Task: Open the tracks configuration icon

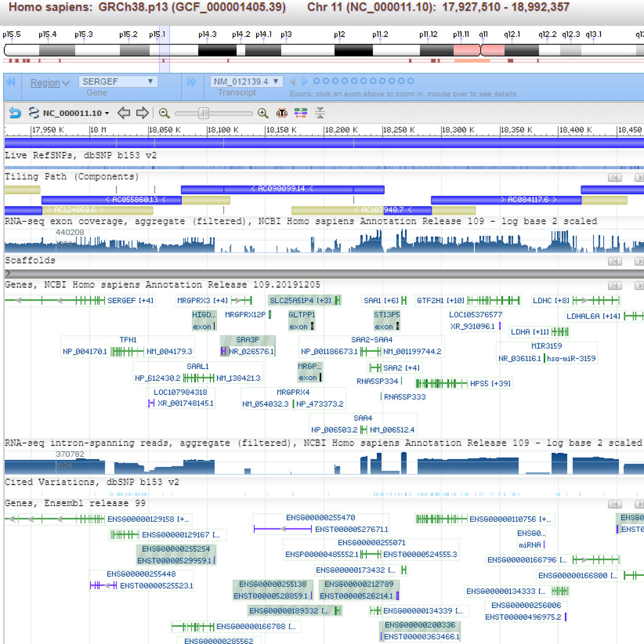Action: click(x=301, y=113)
